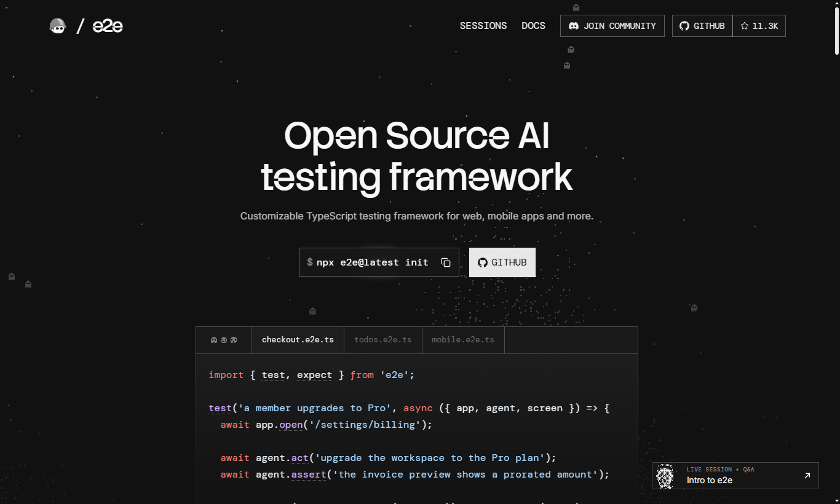Click the e2e wordmark in header
Screen dimensions: 840x504
pyautogui.click(x=108, y=26)
